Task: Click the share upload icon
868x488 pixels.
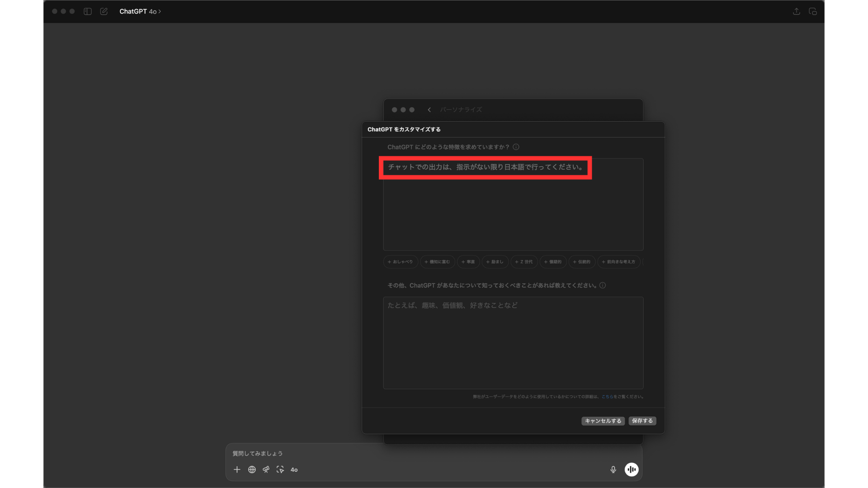Action: point(796,11)
